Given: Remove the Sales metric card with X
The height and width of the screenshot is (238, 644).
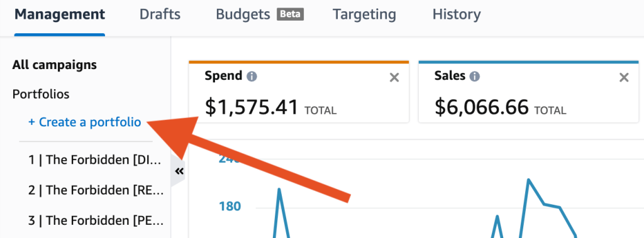Looking at the screenshot, I should [x=624, y=78].
